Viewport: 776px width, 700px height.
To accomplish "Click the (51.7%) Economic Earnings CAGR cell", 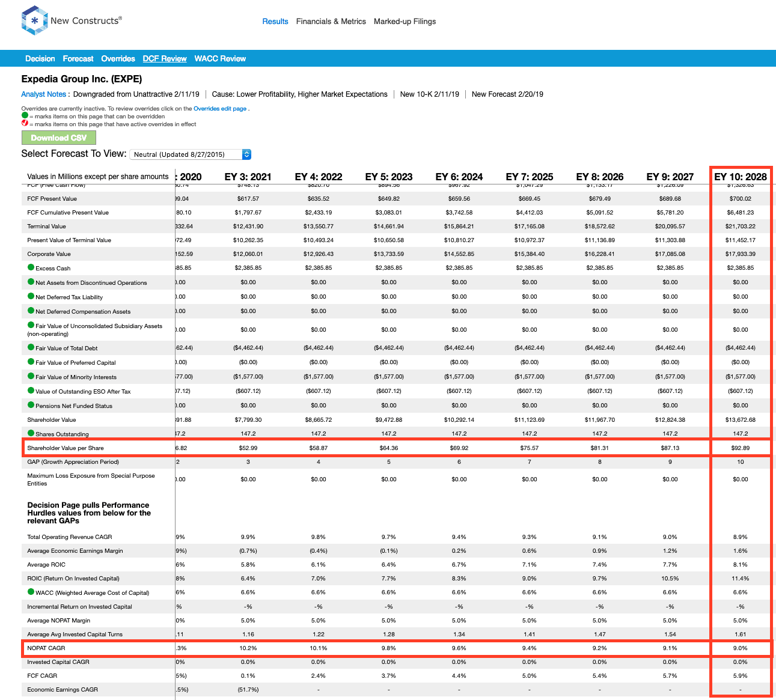I will 248,689.
